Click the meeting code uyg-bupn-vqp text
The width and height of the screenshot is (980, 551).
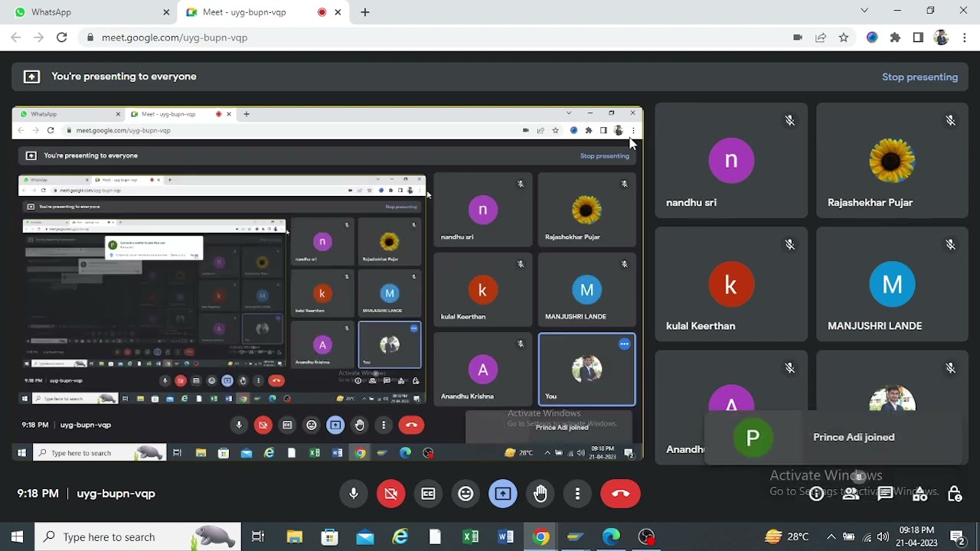click(x=116, y=494)
